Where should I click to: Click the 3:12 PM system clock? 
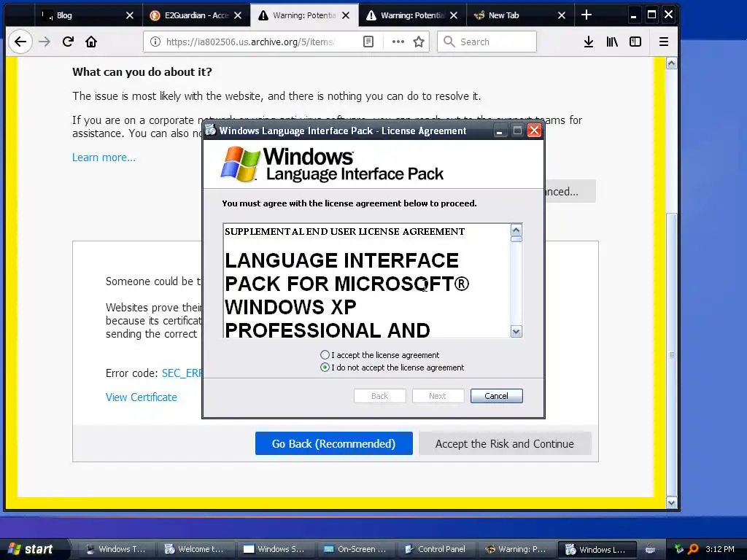point(720,549)
